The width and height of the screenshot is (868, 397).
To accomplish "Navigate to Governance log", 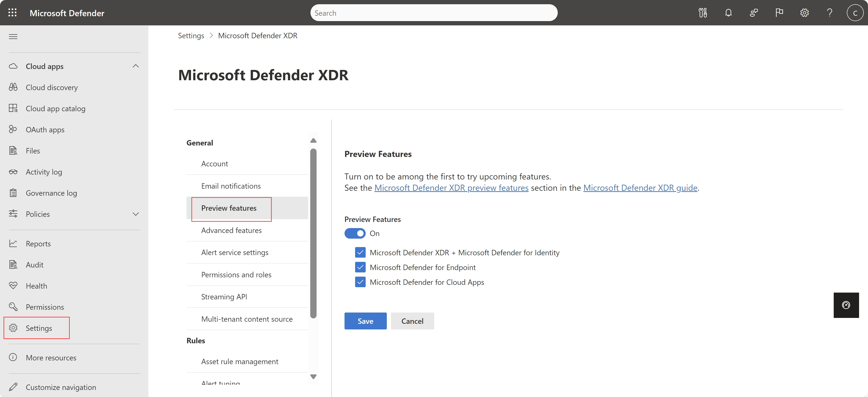I will 51,192.
